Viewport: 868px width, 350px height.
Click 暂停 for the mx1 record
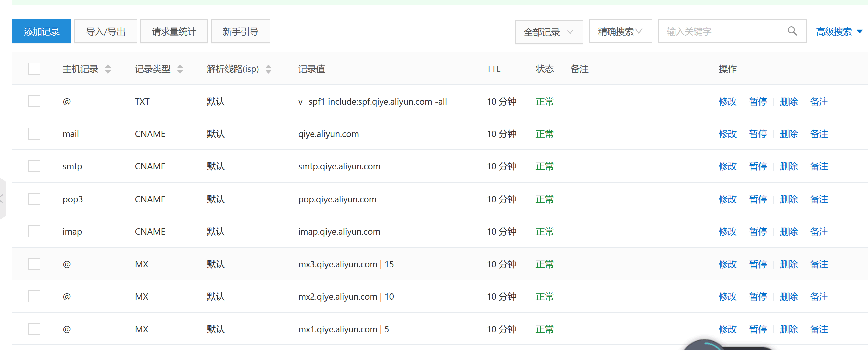click(758, 329)
